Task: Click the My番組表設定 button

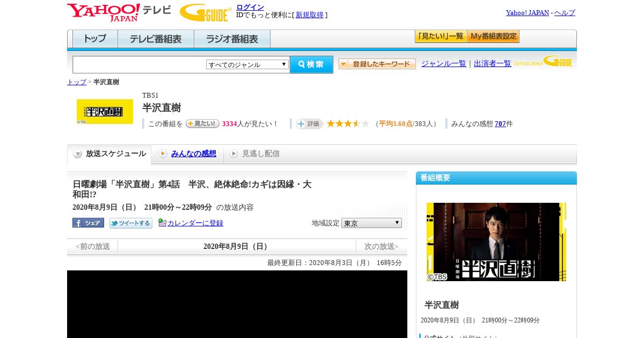Action: pyautogui.click(x=493, y=36)
